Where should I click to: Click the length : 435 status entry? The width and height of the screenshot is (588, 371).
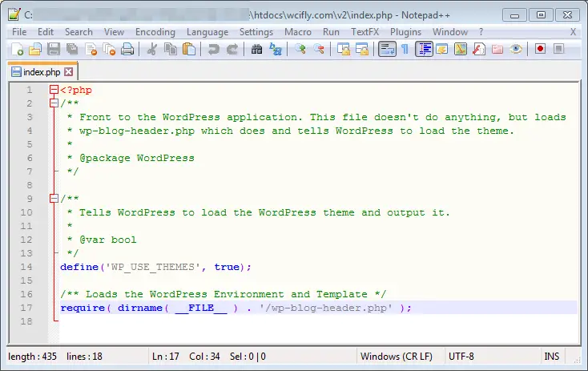(x=32, y=357)
